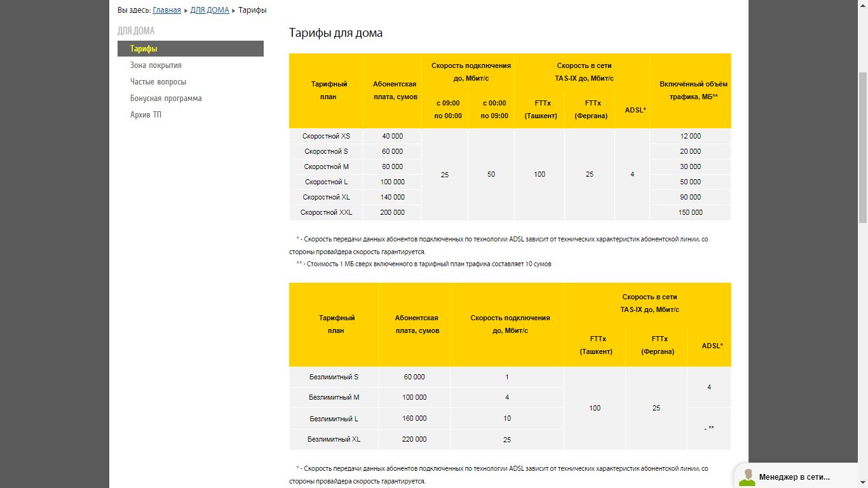Click the 'Безлимитный XL' tariff cell
This screenshot has width=868, height=488.
pyautogui.click(x=334, y=439)
